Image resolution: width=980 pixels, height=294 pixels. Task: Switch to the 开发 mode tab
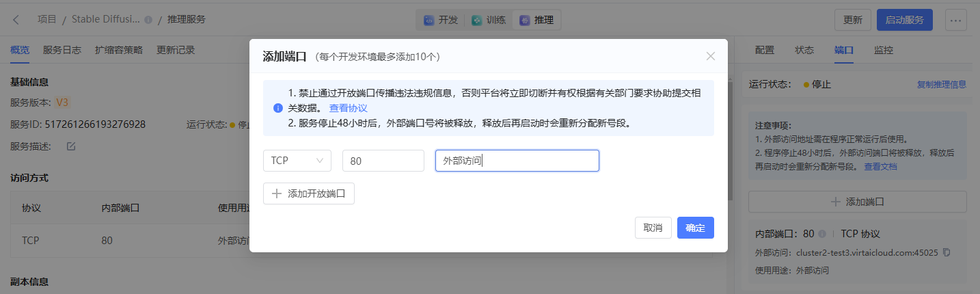tap(441, 20)
